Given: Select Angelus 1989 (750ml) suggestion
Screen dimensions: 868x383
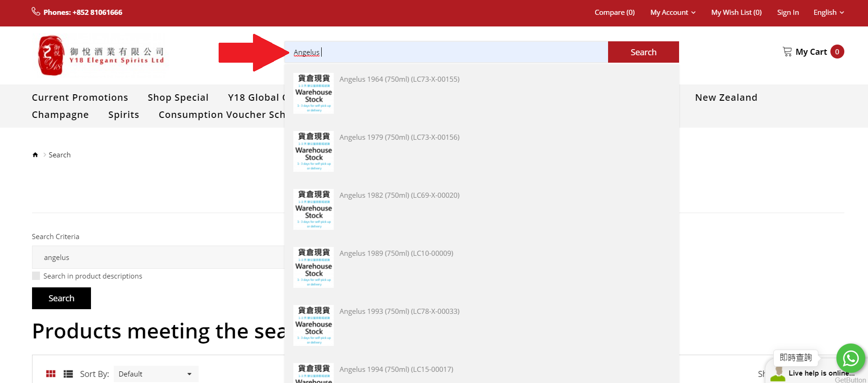Looking at the screenshot, I should pyautogui.click(x=396, y=253).
